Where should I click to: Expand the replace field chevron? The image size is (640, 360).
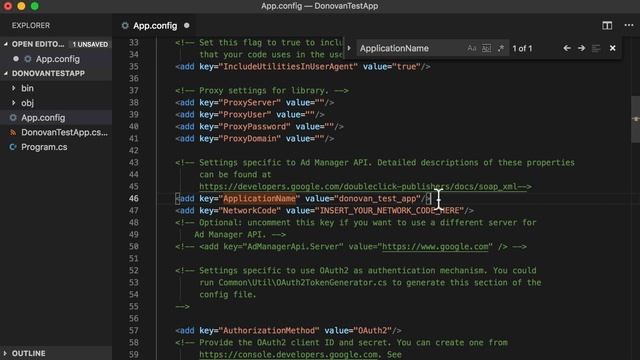[x=349, y=48]
